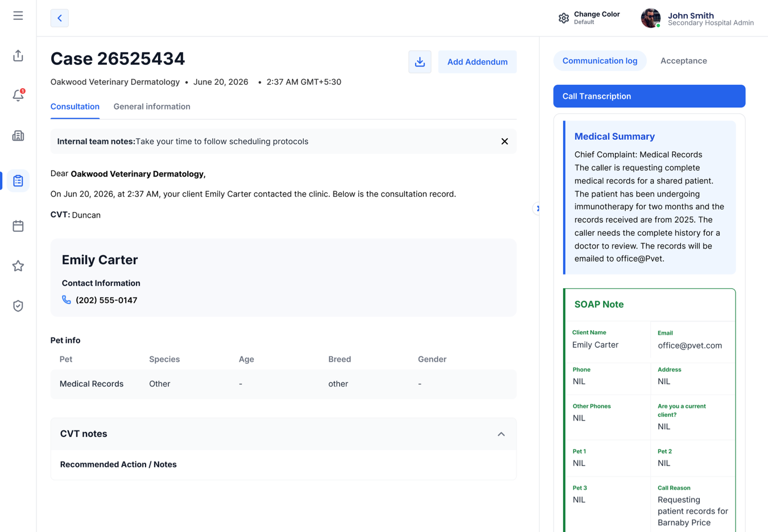Click the Medical Records pet cell

[92, 384]
